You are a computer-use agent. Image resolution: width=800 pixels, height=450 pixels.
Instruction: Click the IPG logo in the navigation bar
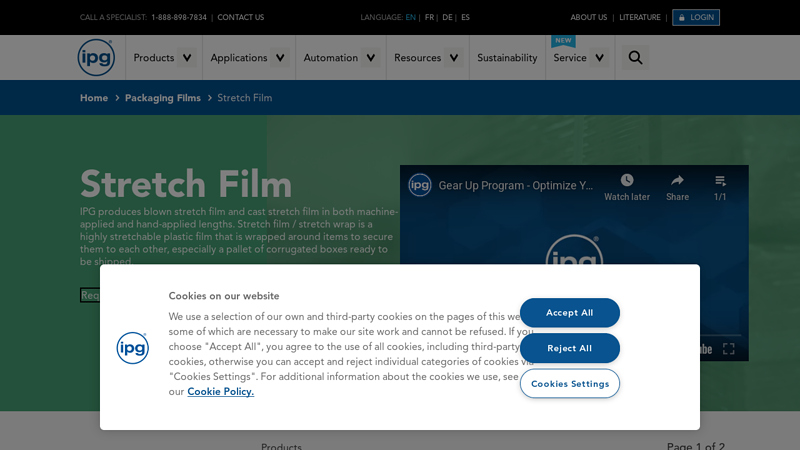click(96, 58)
